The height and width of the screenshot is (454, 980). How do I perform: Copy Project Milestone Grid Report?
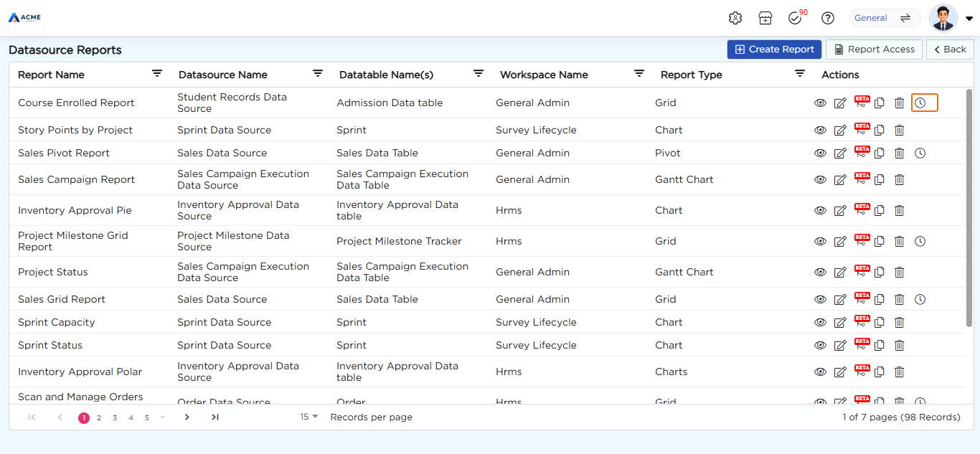point(879,241)
